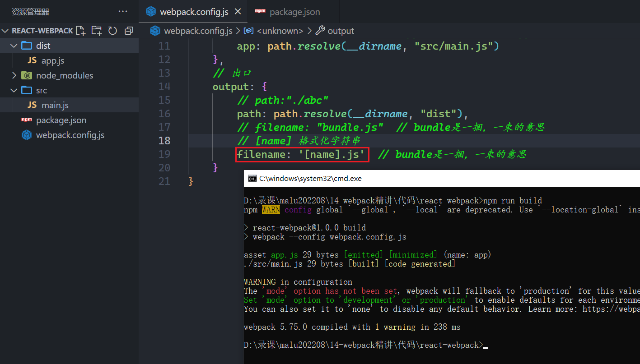Expand the node_modules folder chevron
Image resolution: width=640 pixels, height=364 pixels.
14,75
